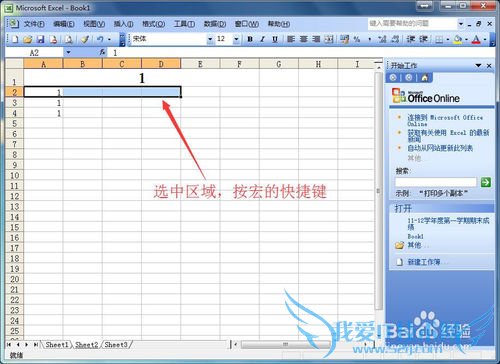Open help search box dropdown arrow
Screen dimensions: 500x364
click(x=461, y=24)
